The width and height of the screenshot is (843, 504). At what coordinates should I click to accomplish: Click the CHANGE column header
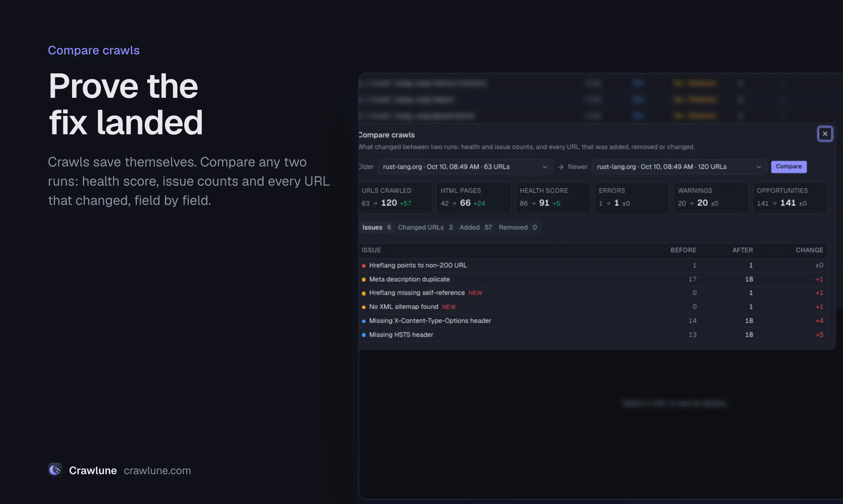pos(809,250)
